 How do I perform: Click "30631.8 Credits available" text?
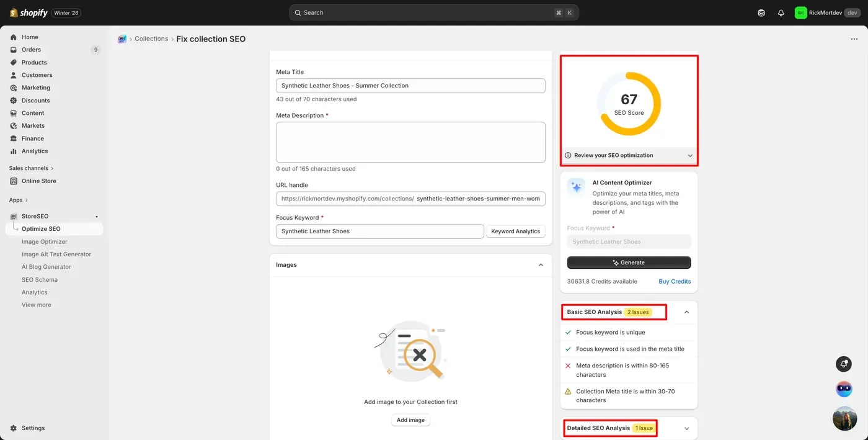(602, 281)
